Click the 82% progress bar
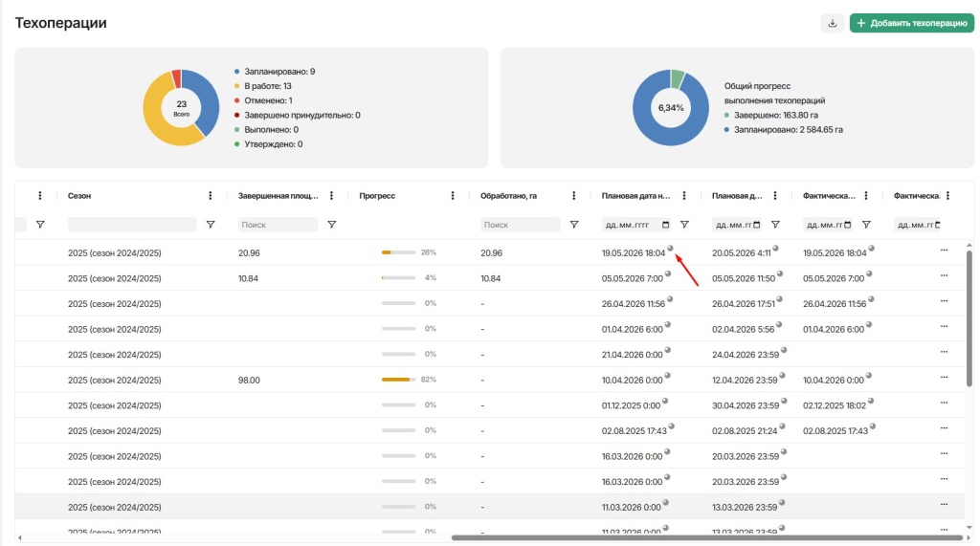The height and width of the screenshot is (546, 980). [398, 380]
